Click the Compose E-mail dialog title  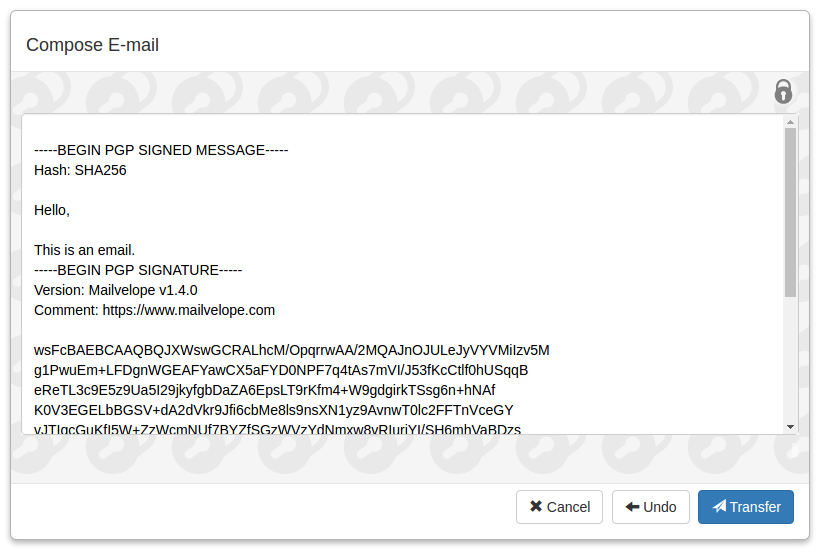92,45
